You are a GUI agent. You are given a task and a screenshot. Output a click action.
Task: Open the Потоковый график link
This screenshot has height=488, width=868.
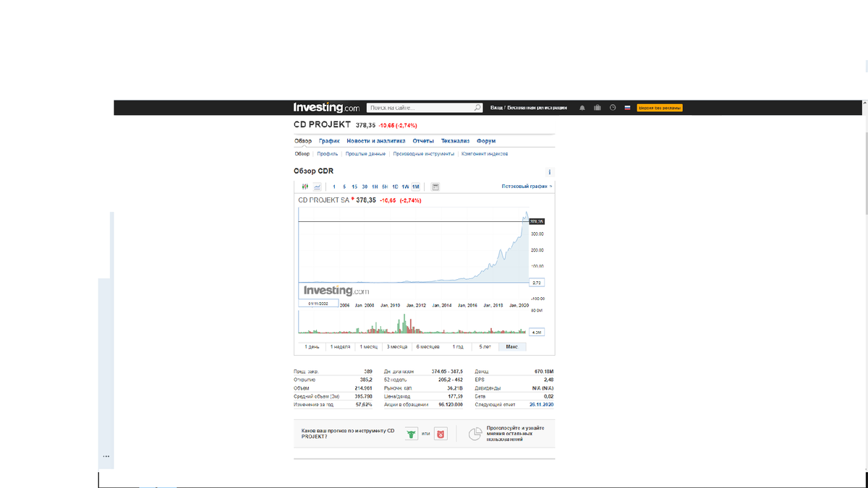(x=527, y=187)
